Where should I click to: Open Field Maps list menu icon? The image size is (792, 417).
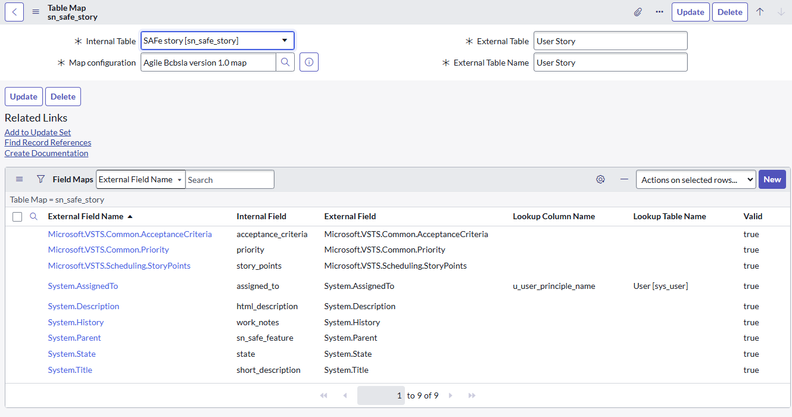tap(19, 179)
